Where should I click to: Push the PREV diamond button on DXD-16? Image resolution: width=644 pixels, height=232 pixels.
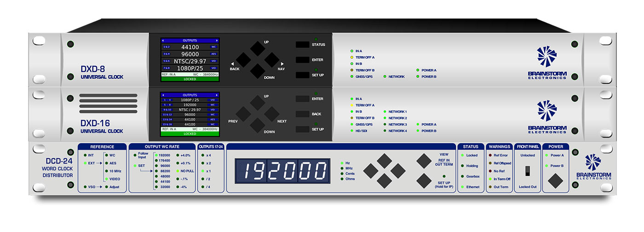click(x=244, y=114)
